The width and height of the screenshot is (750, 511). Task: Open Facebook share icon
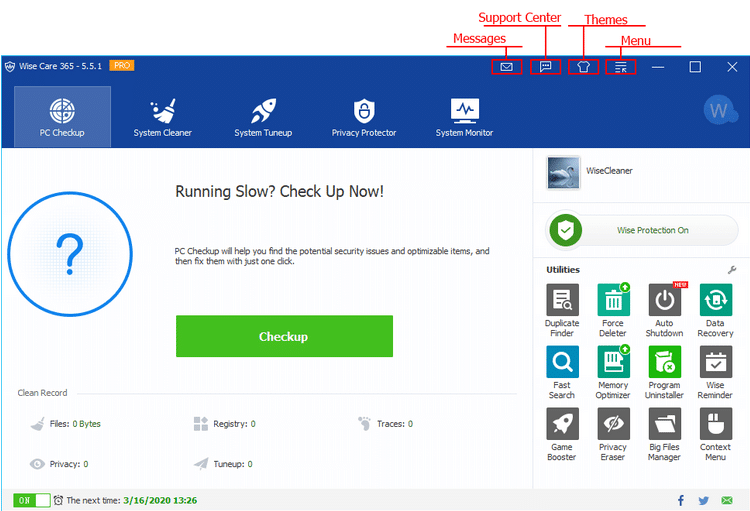click(681, 500)
